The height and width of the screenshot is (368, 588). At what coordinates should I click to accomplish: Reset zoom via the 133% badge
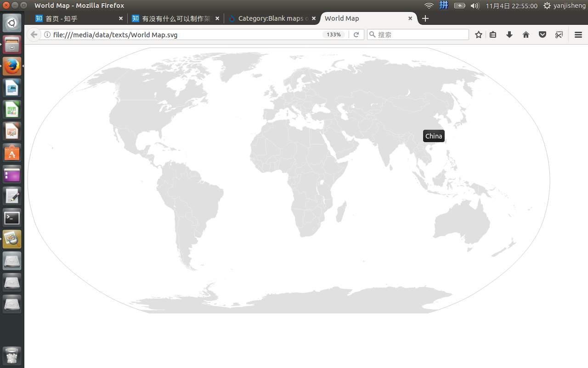point(334,34)
